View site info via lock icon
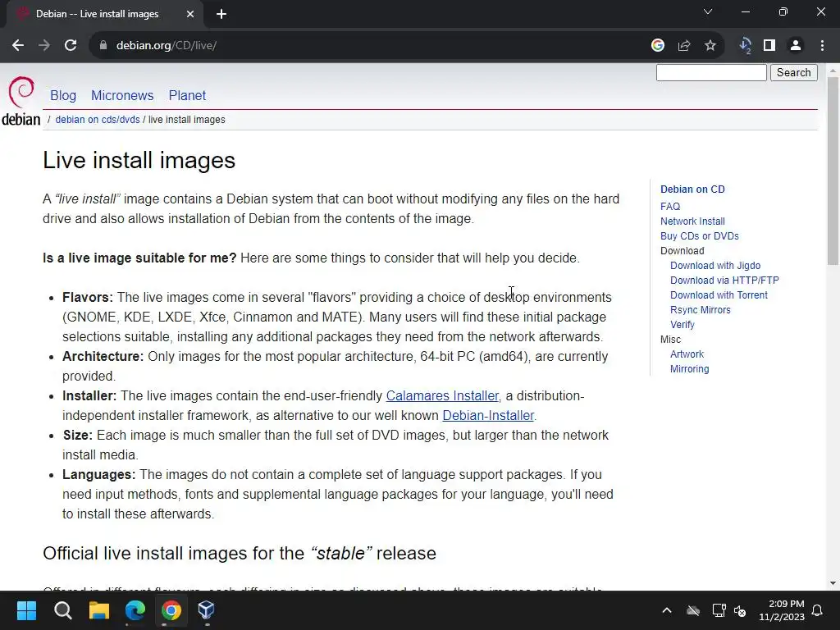 [x=103, y=46]
